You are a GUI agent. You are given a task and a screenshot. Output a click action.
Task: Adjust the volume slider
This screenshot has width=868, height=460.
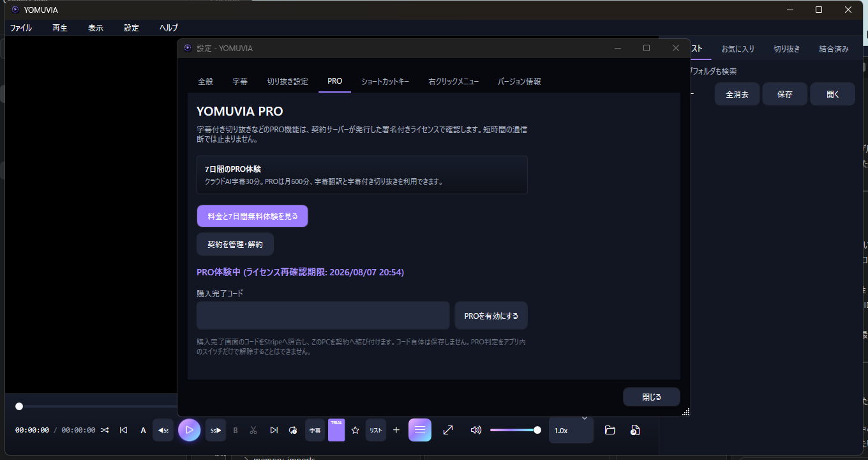point(516,430)
